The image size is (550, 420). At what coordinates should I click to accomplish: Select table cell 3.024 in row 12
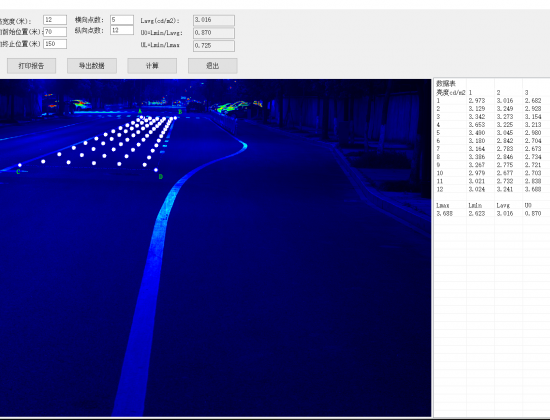(x=477, y=189)
